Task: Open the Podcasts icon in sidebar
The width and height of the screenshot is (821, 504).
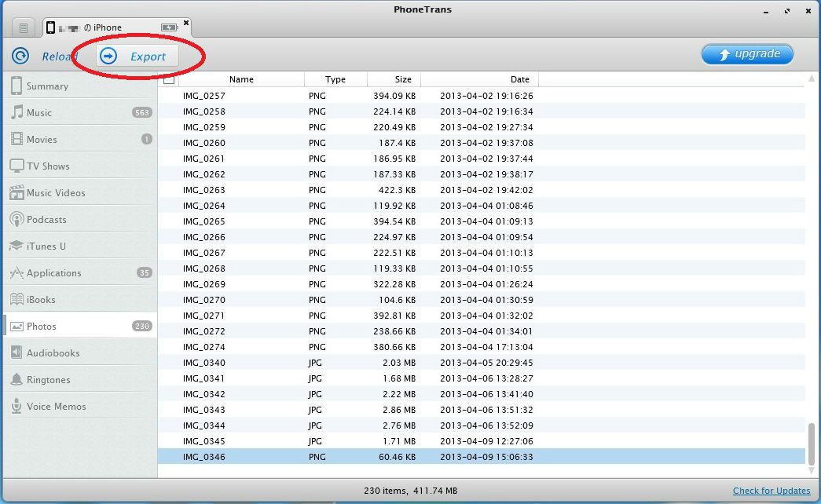Action: 16,219
